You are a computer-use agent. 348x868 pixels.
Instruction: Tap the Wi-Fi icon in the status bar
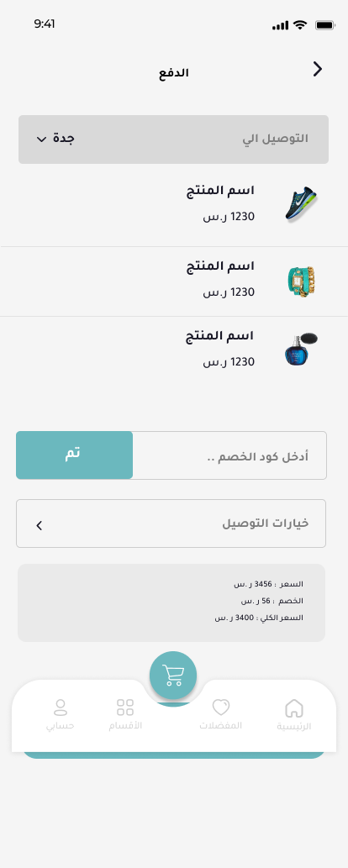click(300, 25)
